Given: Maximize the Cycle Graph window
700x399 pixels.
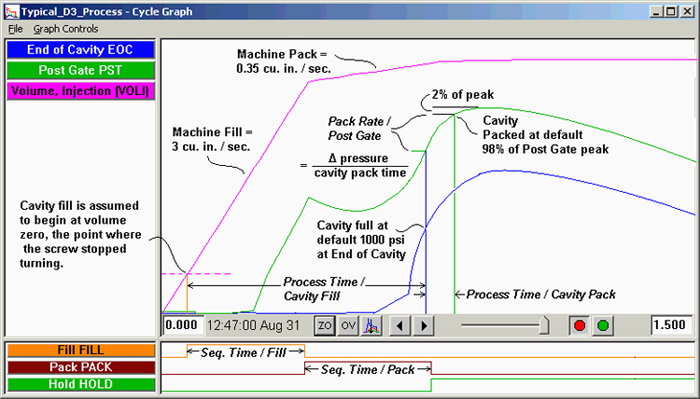Looking at the screenshot, I should [x=671, y=12].
